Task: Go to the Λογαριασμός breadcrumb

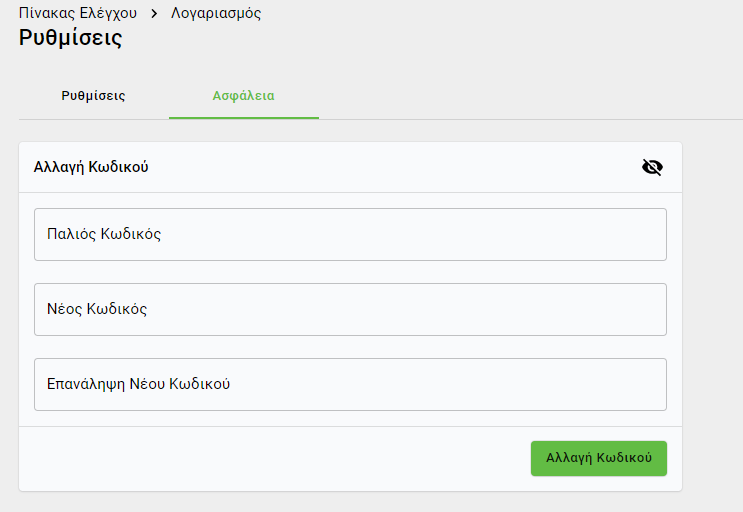Action: (x=216, y=13)
